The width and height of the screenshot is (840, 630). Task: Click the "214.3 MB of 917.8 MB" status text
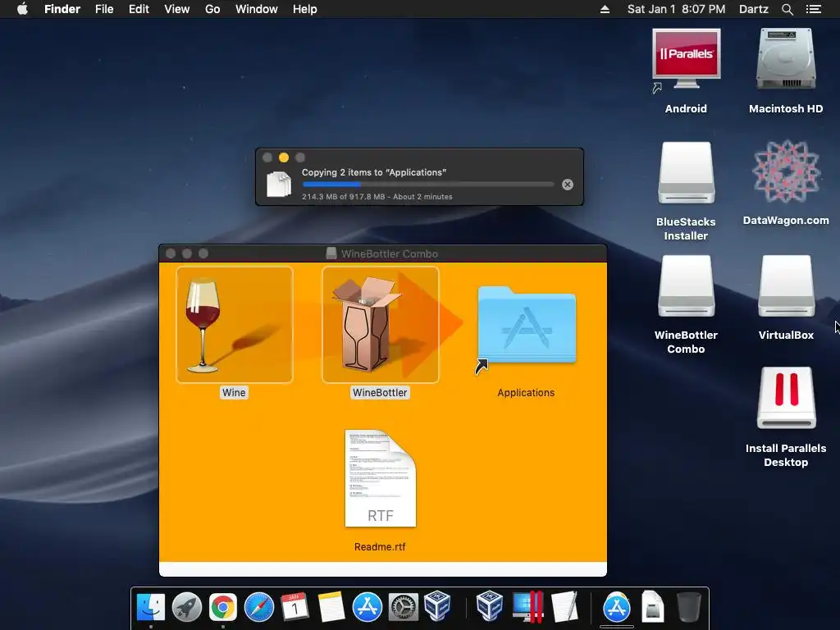(x=344, y=197)
